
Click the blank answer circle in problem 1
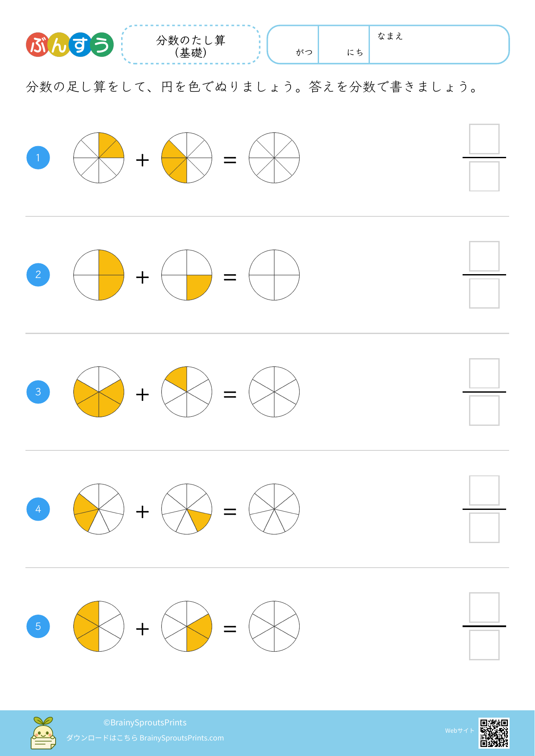coord(274,158)
